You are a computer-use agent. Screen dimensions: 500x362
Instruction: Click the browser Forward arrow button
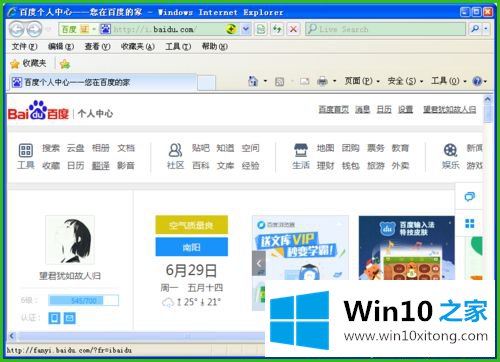click(34, 29)
